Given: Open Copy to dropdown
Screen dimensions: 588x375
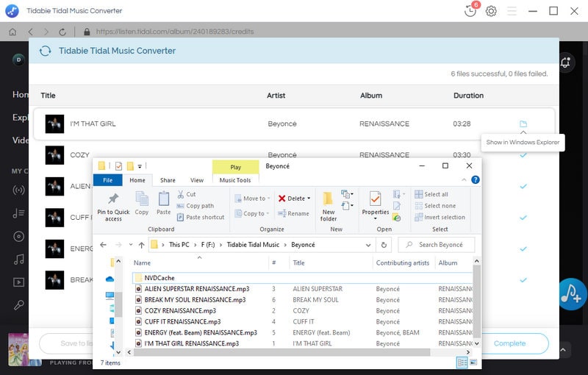Looking at the screenshot, I should 252,213.
